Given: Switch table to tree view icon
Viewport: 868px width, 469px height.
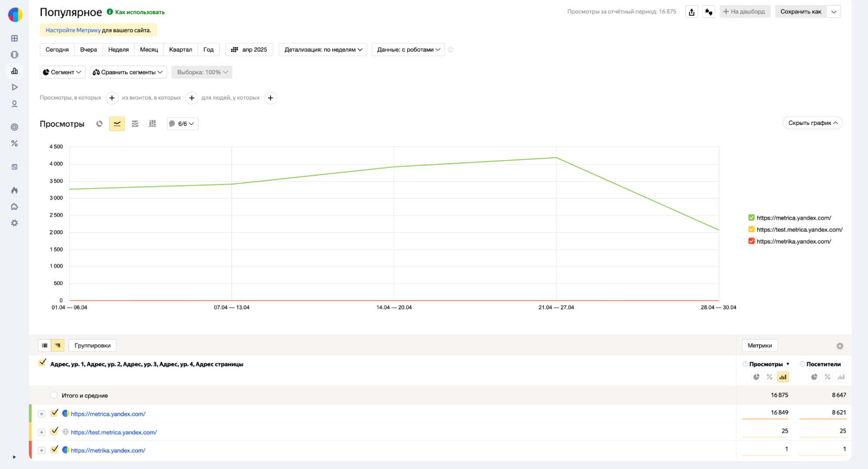Looking at the screenshot, I should tap(58, 346).
